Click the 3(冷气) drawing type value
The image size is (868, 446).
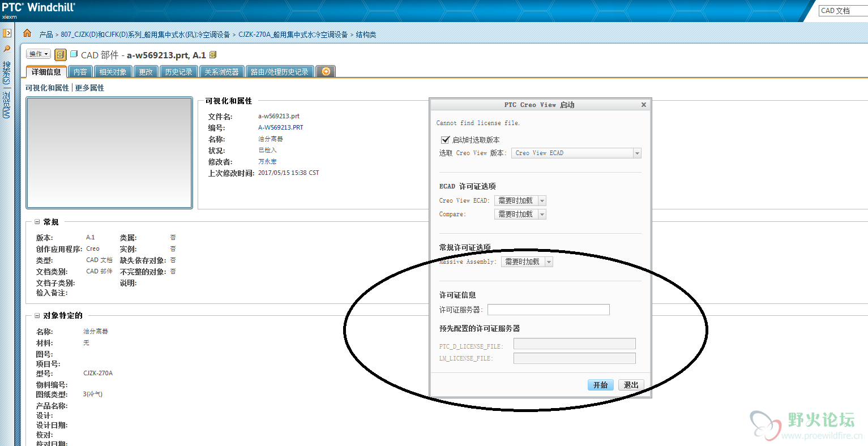[93, 394]
